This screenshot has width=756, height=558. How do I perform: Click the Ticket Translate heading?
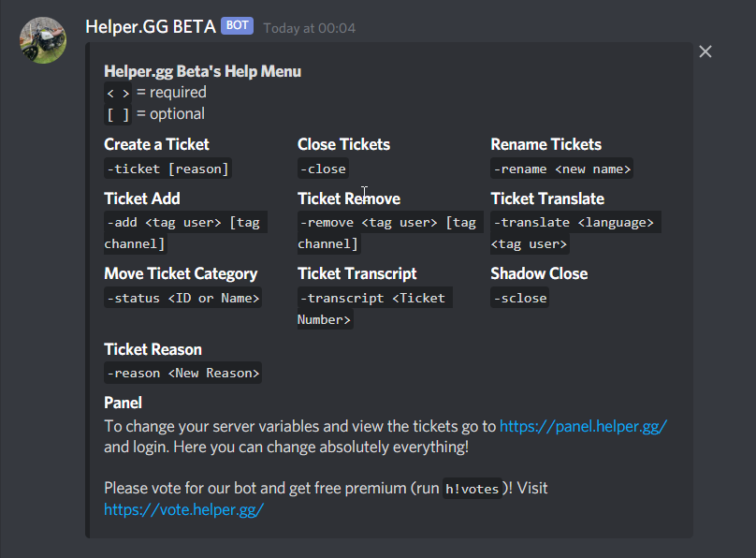point(547,198)
